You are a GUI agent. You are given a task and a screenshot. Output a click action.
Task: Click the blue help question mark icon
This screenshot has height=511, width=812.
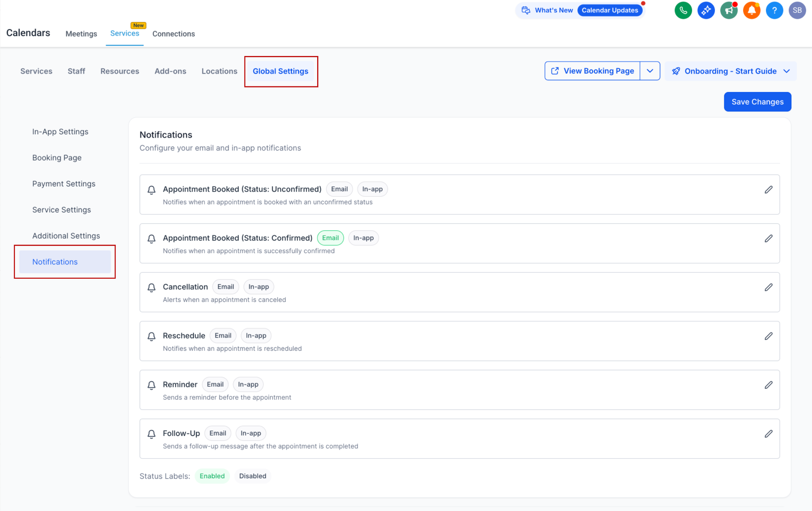coord(774,10)
